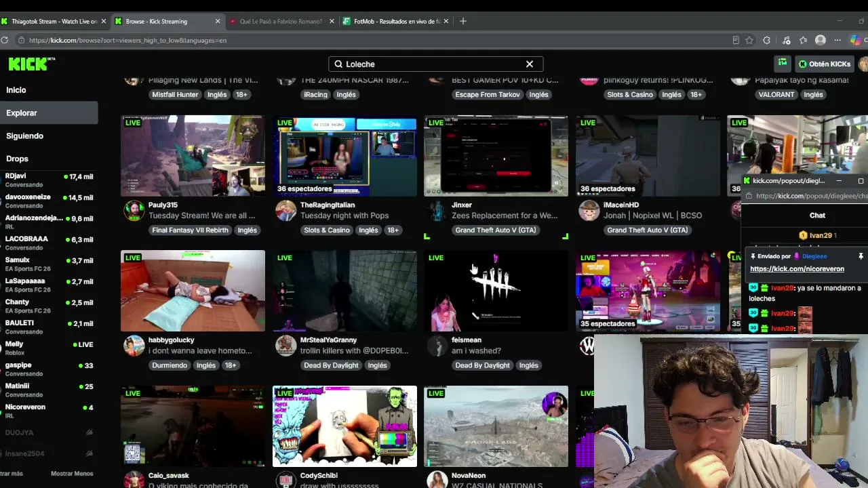
Task: Open Siguiendo in the sidebar
Action: [24, 136]
